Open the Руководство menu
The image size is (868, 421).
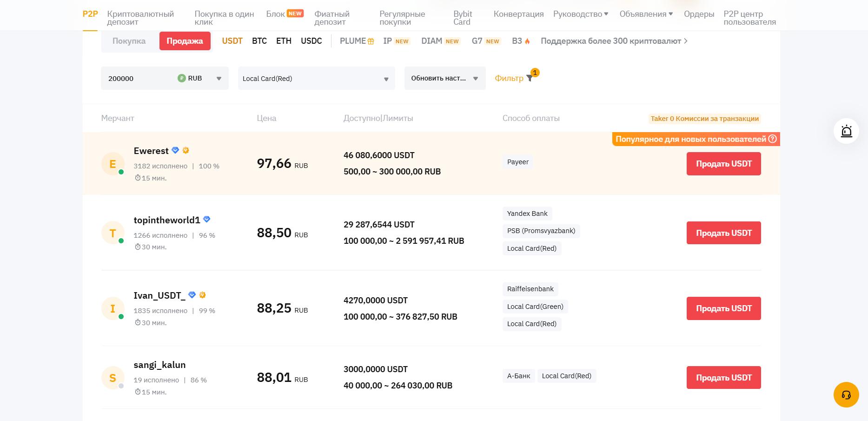pos(580,14)
